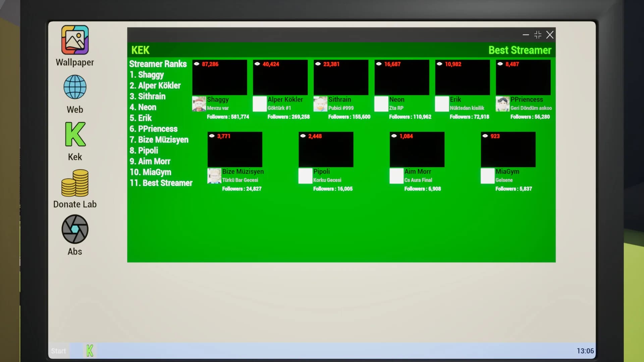This screenshot has height=362, width=644.
Task: Open Neon's Zta RP stream thumbnail
Action: [402, 77]
